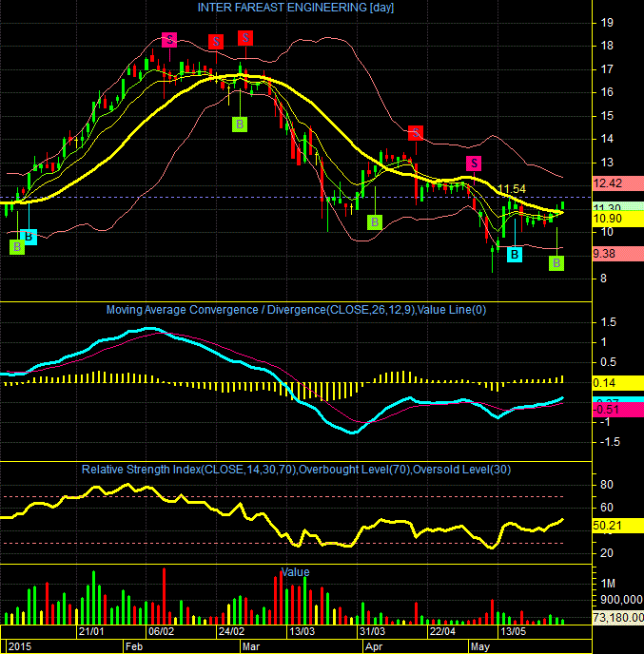Click the 24/02 date label
The width and height of the screenshot is (644, 654).
(231, 631)
